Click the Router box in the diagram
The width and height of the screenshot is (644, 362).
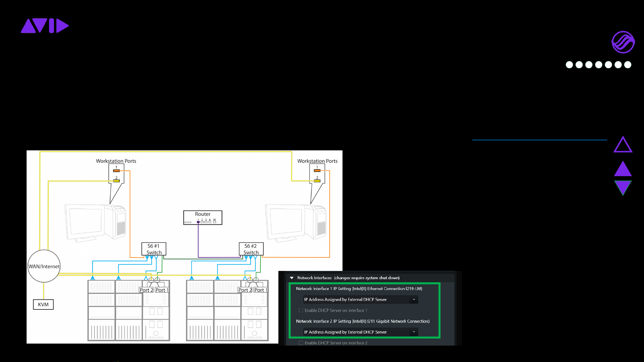pos(203,218)
